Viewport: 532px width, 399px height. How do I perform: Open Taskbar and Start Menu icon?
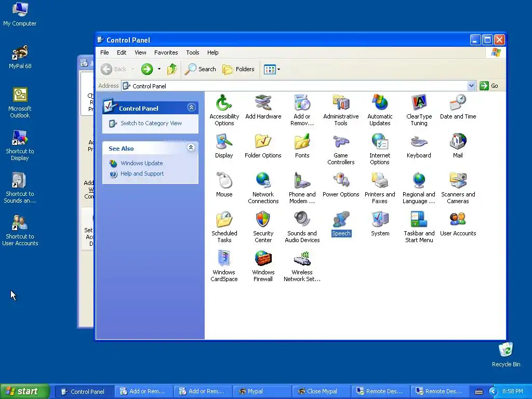(x=419, y=227)
